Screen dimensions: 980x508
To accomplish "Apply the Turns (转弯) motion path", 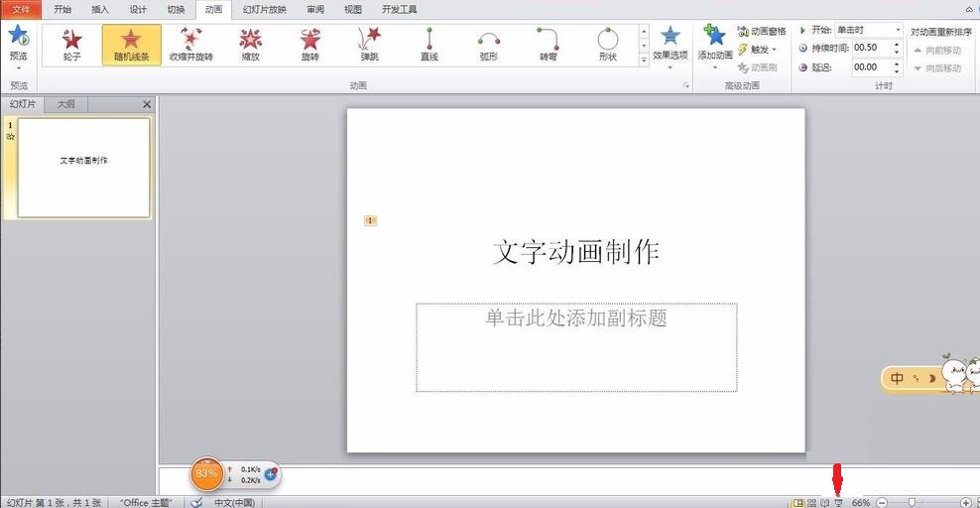I will click(549, 45).
